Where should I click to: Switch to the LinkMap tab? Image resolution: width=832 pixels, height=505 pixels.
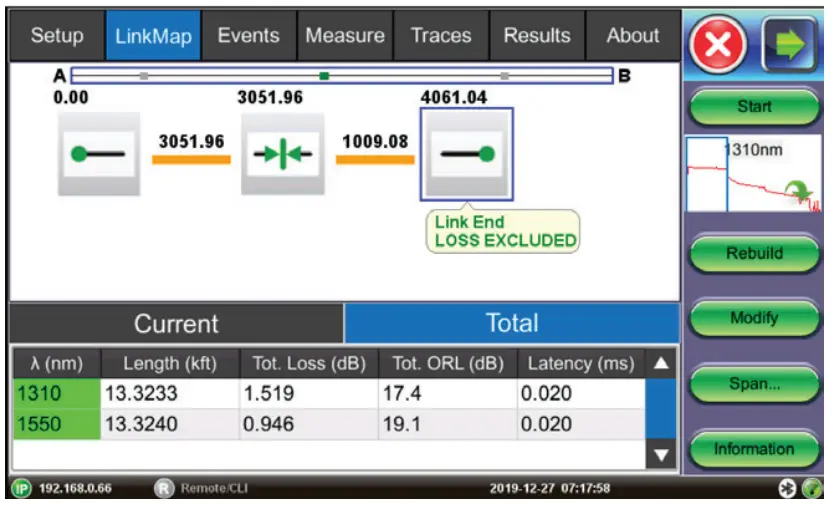153,36
